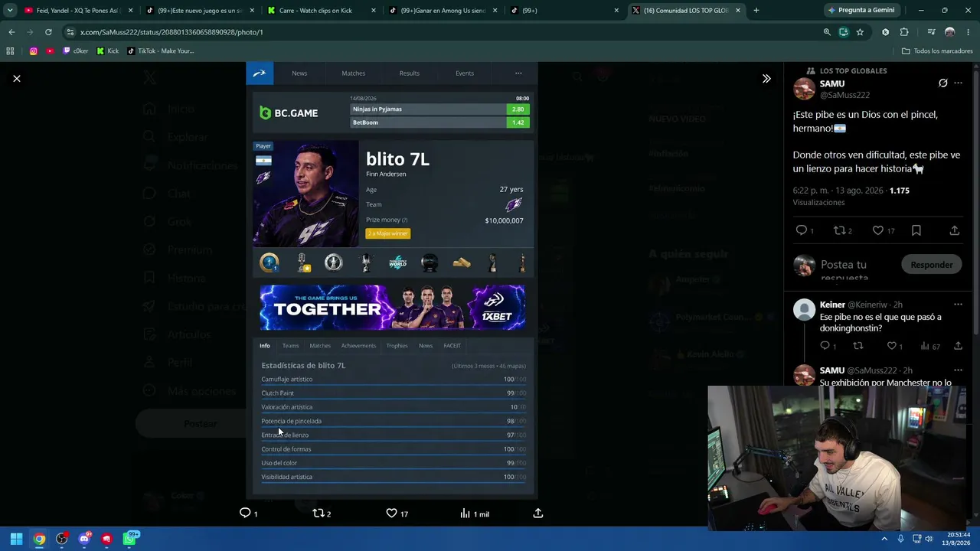Click the share icon below the photo

pyautogui.click(x=538, y=513)
